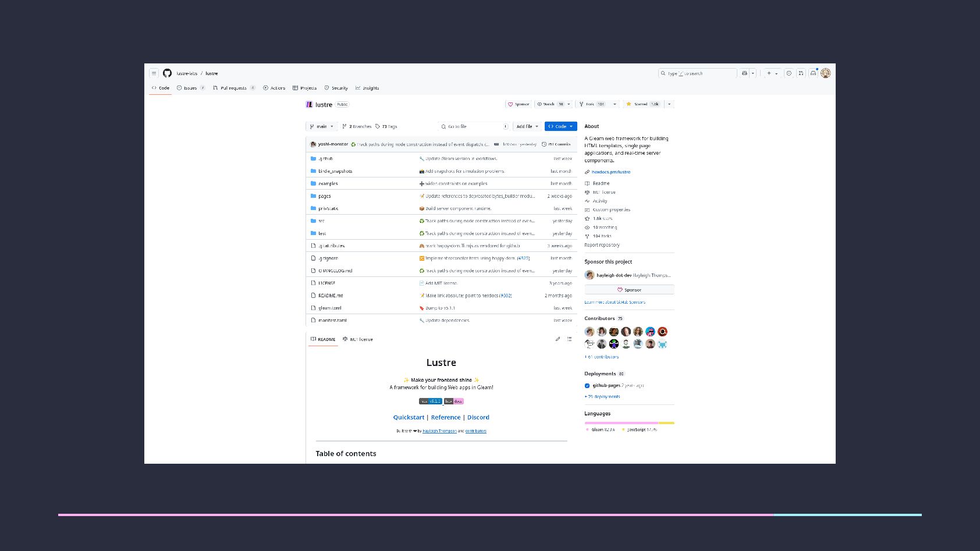Switch to the Code tab
This screenshot has height=551, width=980.
coord(161,88)
